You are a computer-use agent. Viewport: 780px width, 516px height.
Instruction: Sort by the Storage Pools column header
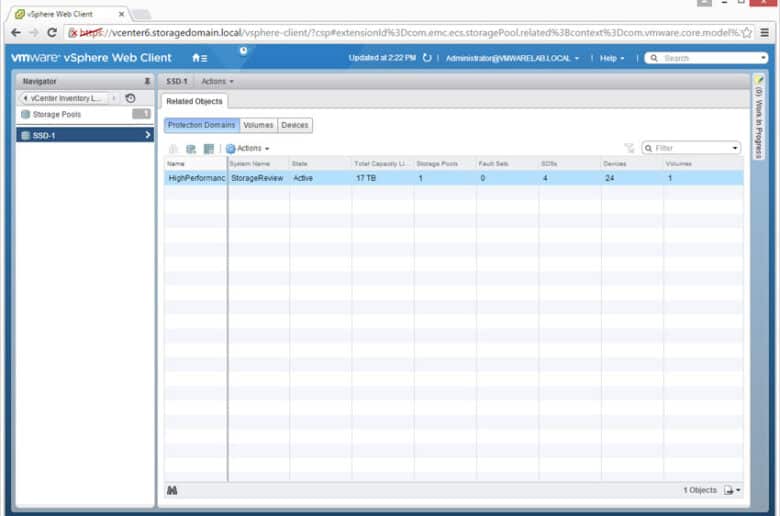pyautogui.click(x=445, y=164)
